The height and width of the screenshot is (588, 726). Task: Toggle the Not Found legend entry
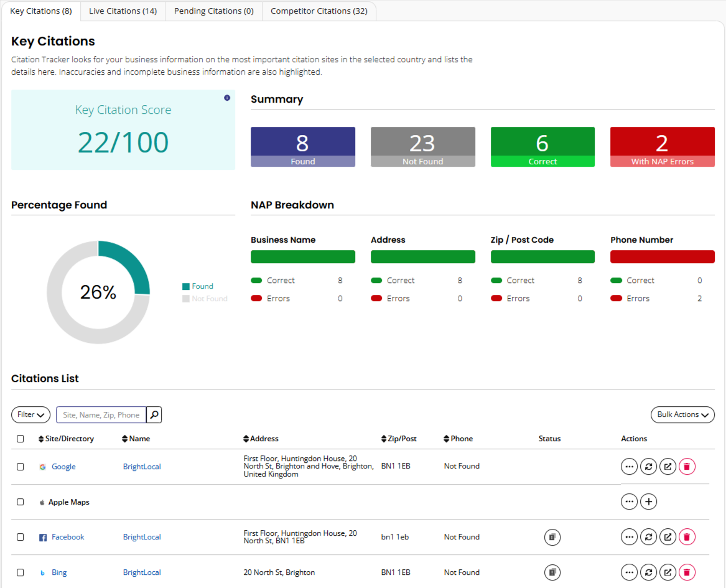pyautogui.click(x=205, y=299)
